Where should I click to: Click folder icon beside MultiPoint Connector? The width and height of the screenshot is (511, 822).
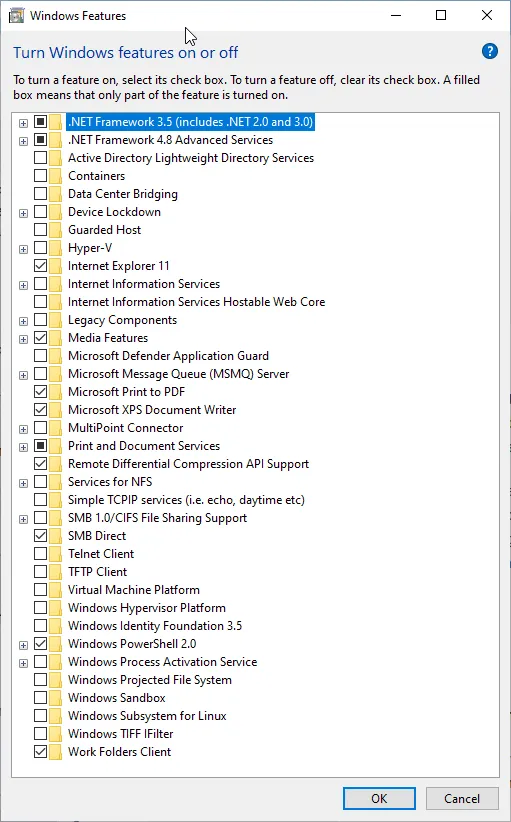(56, 428)
